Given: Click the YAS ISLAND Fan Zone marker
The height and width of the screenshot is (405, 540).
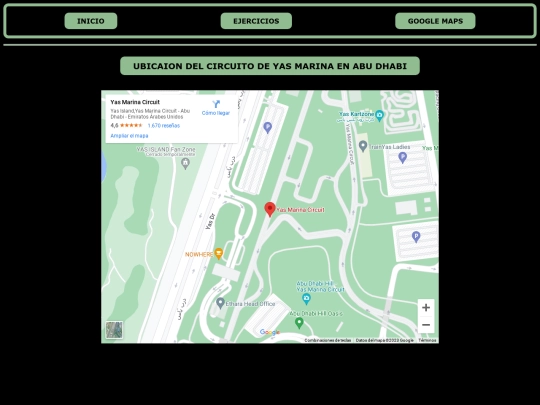Looking at the screenshot, I should click(186, 163).
